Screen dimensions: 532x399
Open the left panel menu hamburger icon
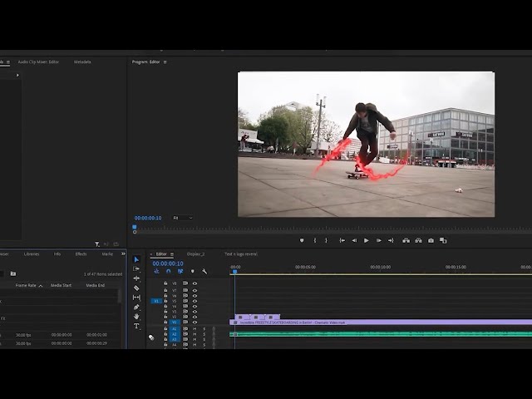[8, 62]
